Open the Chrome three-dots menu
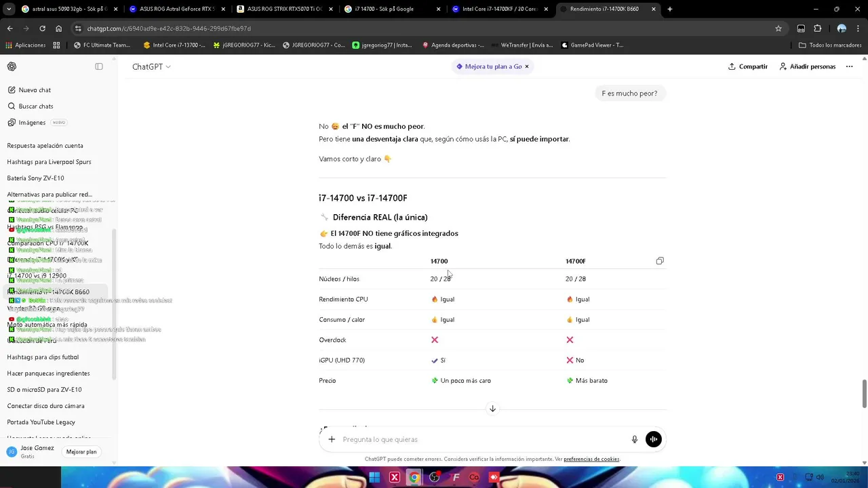 [859, 28]
